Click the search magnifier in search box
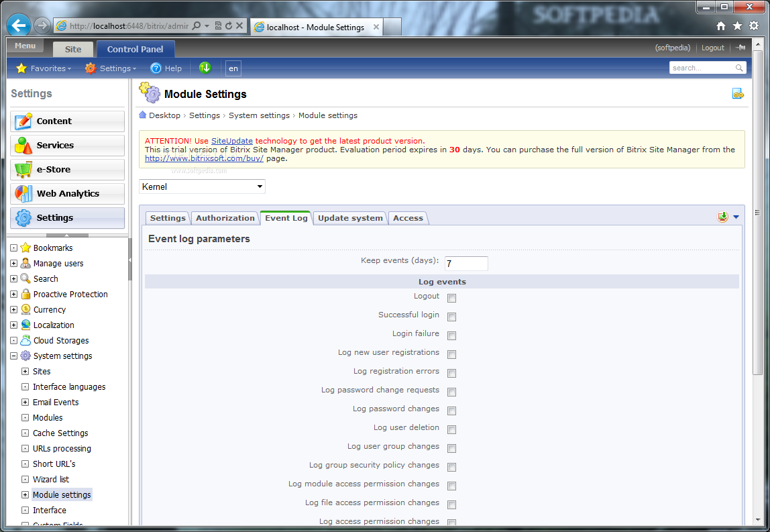Screen dimensions: 770x532 (739, 68)
